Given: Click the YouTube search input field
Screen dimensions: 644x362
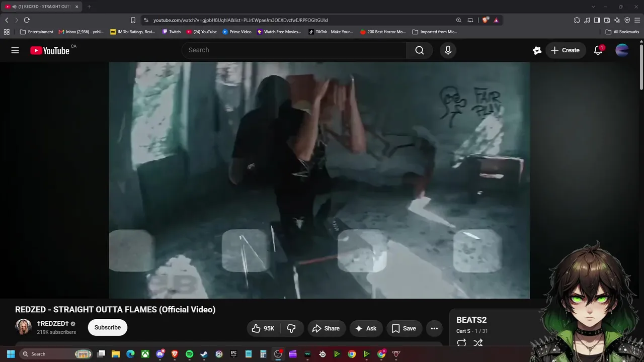Looking at the screenshot, I should coord(294,50).
